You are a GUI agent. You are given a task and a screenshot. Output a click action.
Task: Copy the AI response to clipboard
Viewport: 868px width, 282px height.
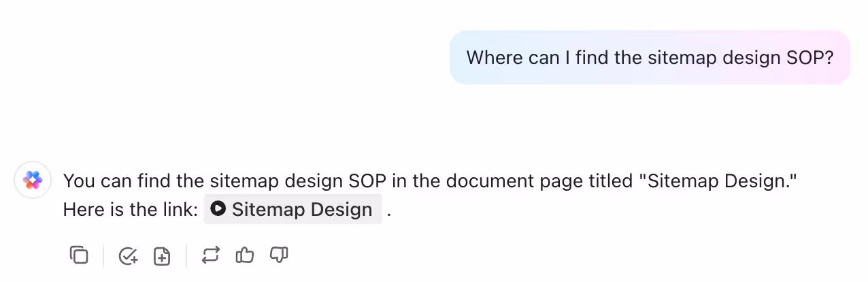coord(80,255)
